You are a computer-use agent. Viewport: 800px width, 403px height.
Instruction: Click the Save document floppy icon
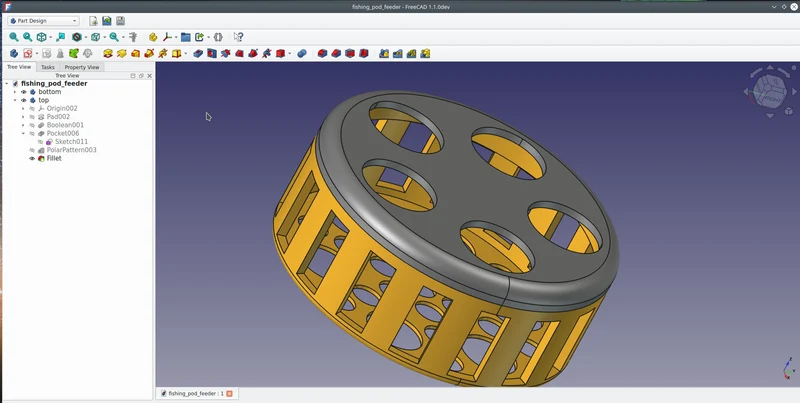click(120, 21)
